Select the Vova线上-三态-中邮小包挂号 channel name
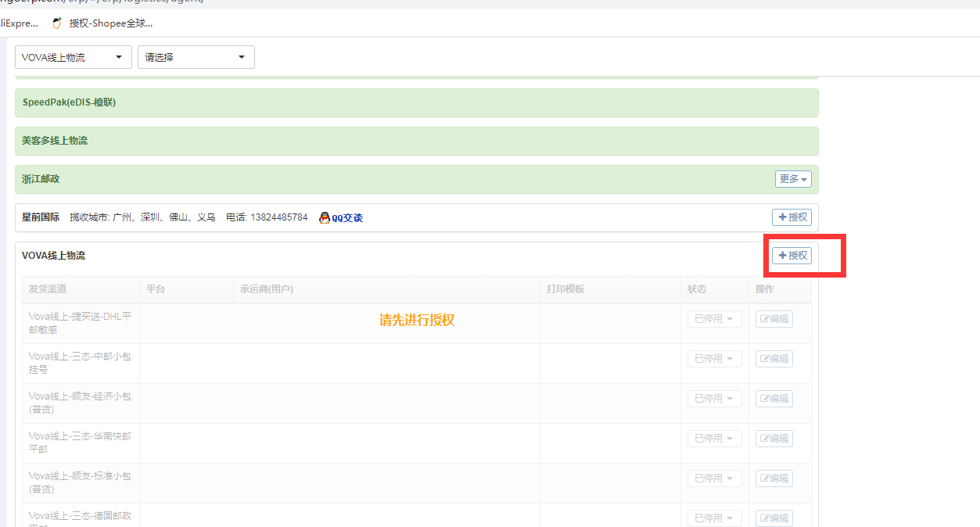This screenshot has width=980, height=527. click(x=80, y=363)
